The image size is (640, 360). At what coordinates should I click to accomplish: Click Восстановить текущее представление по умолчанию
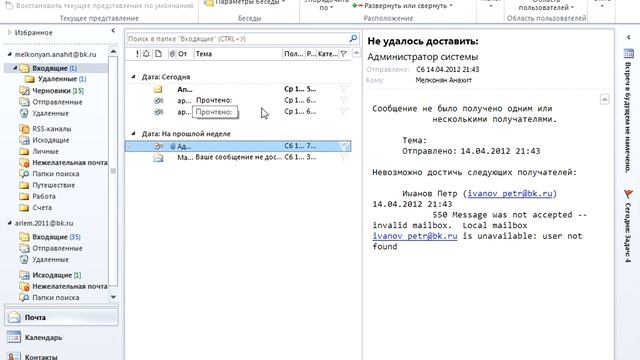click(99, 6)
